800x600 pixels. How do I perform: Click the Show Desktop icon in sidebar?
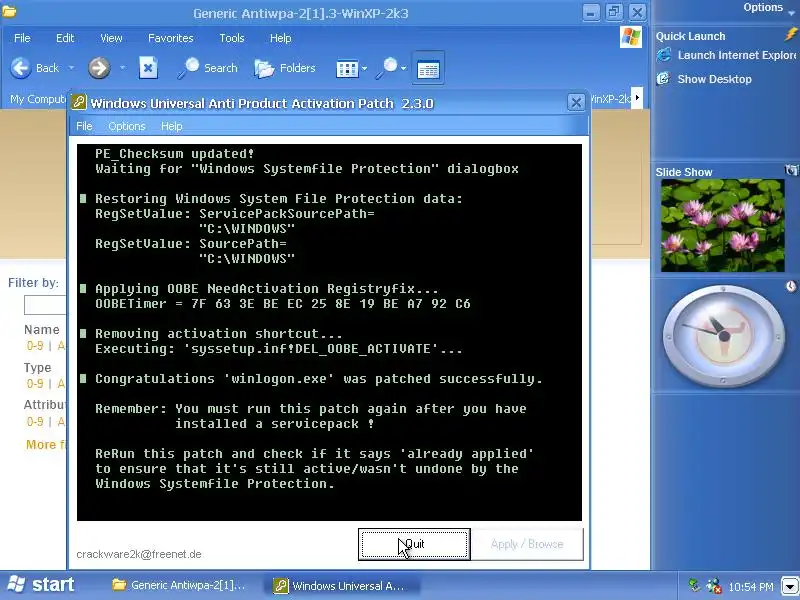coord(663,79)
